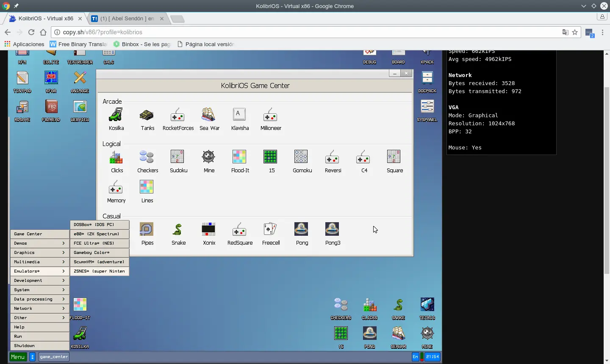Select DOSBox* (DOS PC) emulator entry
Screen dimensions: 610x364
[100, 225]
